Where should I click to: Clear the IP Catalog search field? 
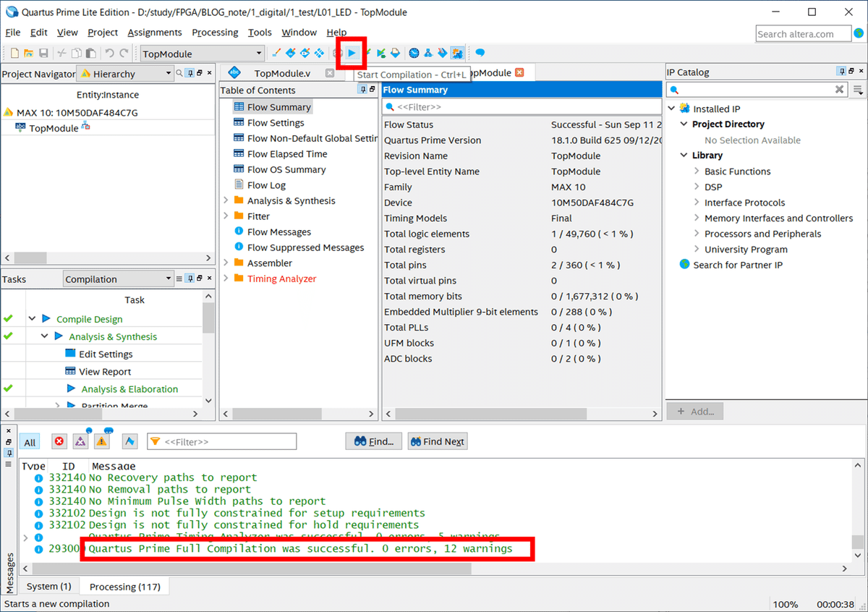click(x=839, y=90)
